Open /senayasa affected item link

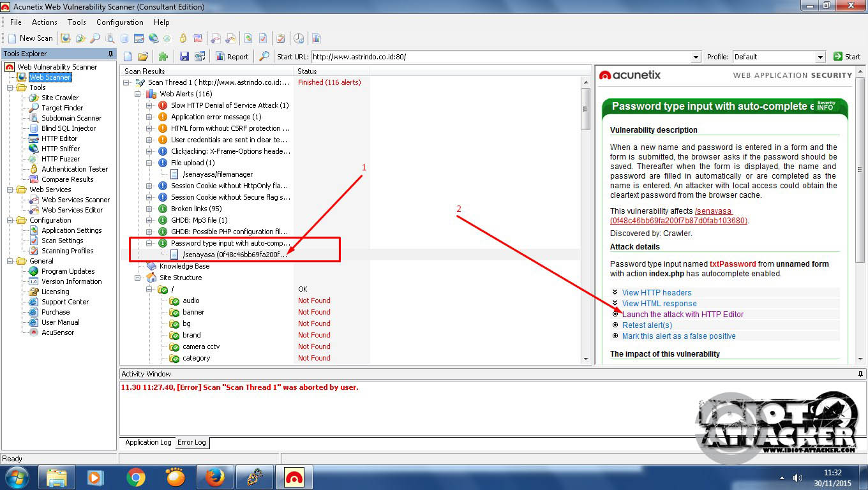(x=678, y=216)
